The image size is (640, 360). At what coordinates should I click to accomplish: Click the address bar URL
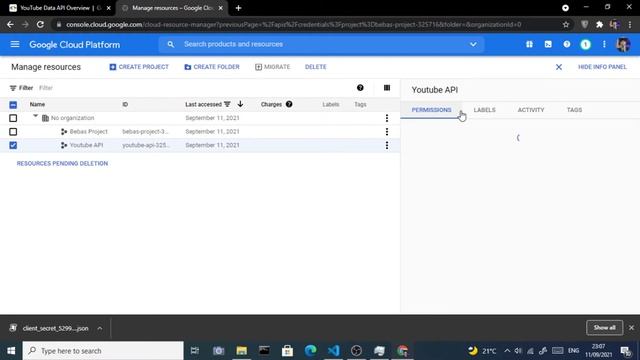(294, 24)
